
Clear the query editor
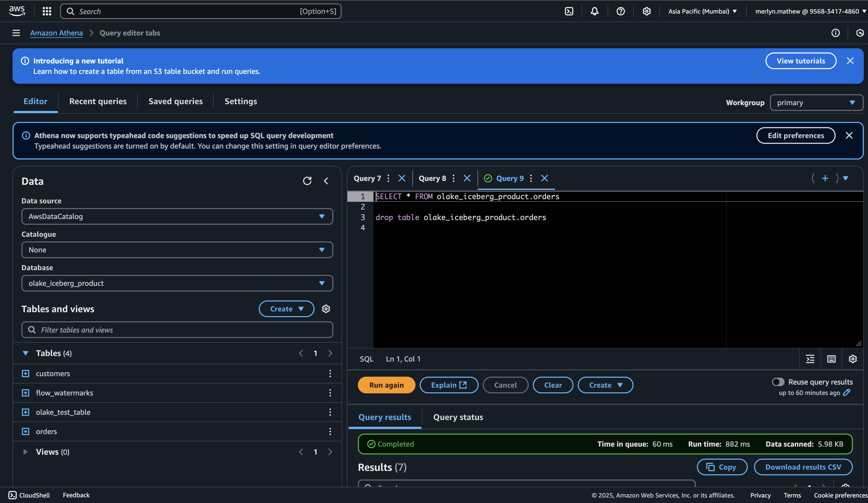pyautogui.click(x=553, y=385)
